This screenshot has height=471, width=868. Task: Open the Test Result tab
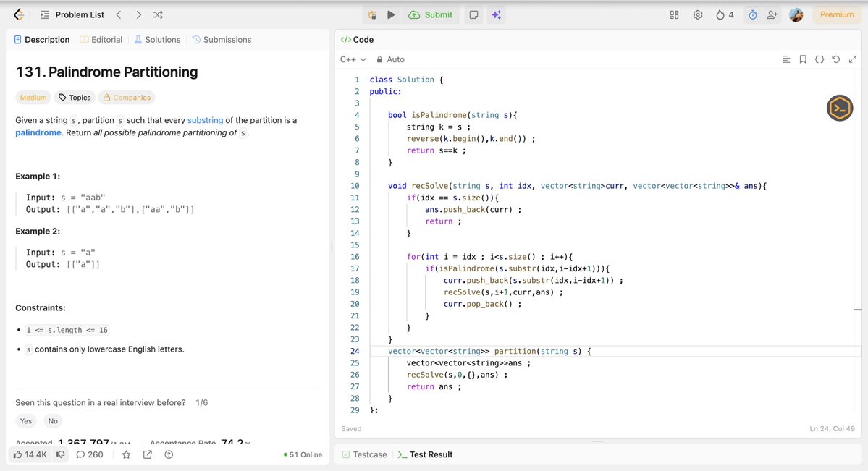(425, 454)
